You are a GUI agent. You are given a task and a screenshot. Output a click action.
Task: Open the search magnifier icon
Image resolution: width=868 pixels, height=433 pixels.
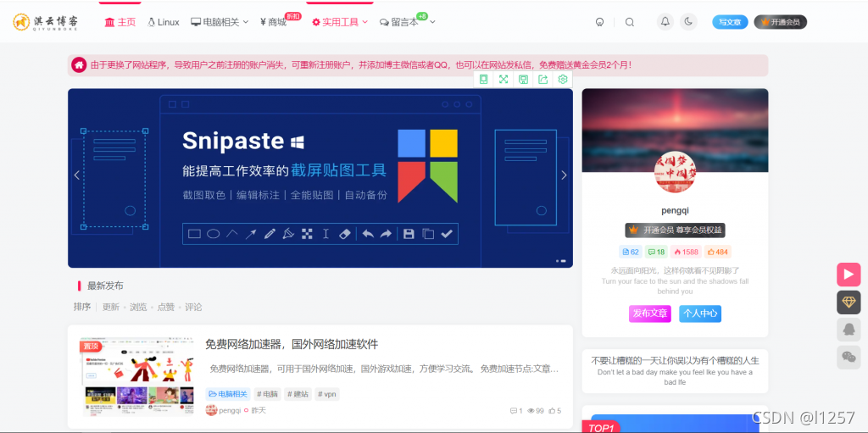click(x=630, y=22)
